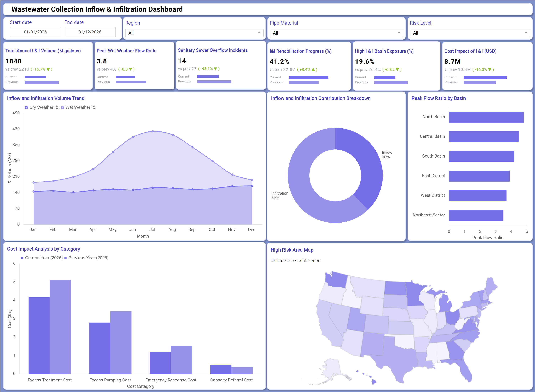Click the Previous bar in Total Annual Volume card
The image size is (535, 392).
[42, 82]
